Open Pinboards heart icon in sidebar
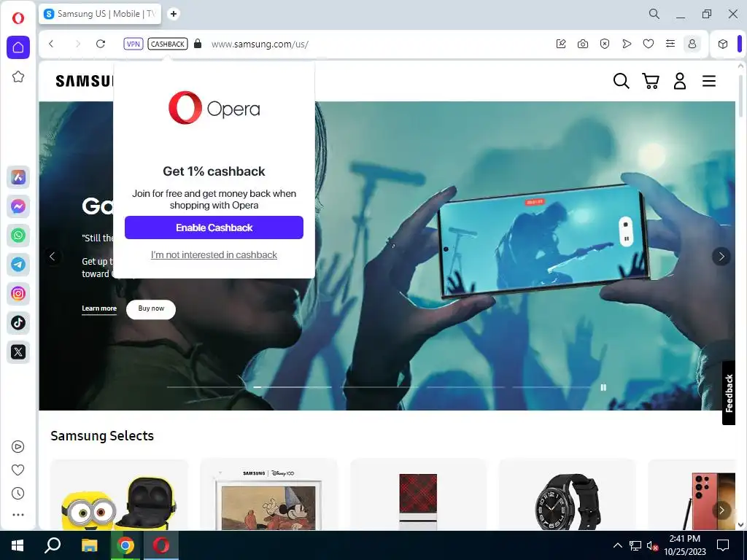The width and height of the screenshot is (747, 560). pos(18,470)
